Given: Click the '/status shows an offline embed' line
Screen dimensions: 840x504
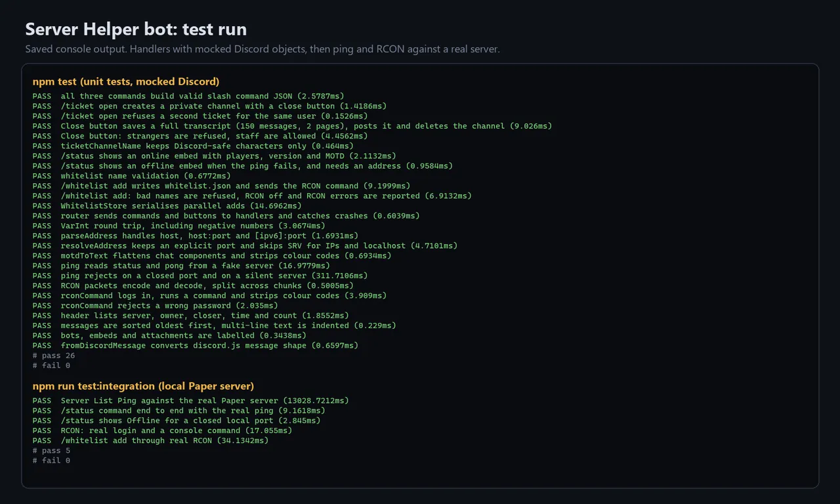Looking at the screenshot, I should point(243,165).
